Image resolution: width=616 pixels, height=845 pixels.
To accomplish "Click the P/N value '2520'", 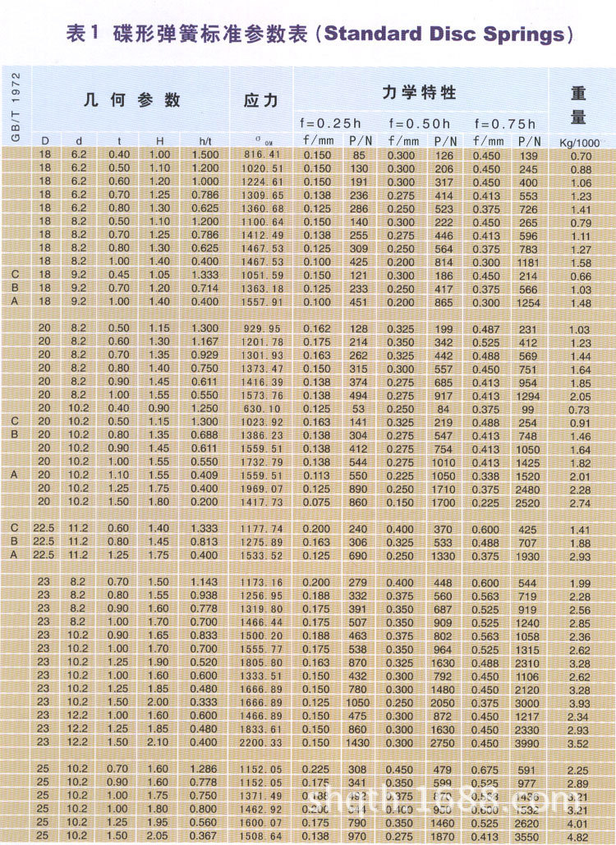I will pos(527,503).
